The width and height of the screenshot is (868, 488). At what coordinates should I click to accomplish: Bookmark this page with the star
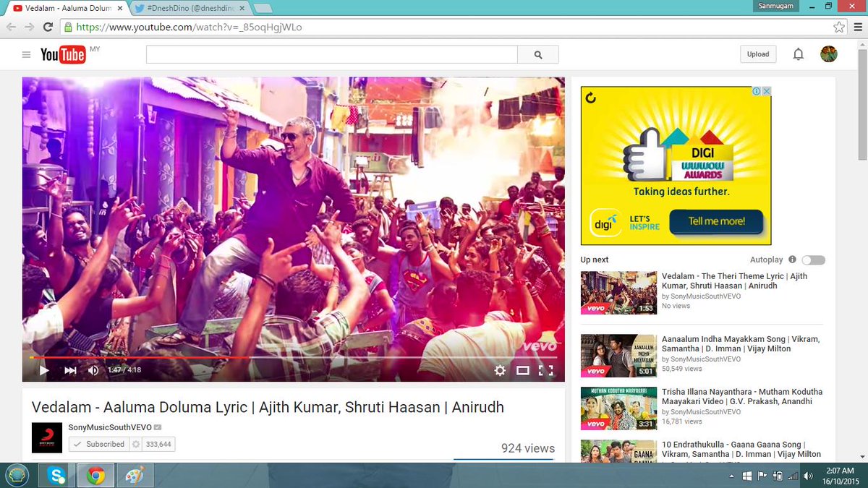[838, 27]
